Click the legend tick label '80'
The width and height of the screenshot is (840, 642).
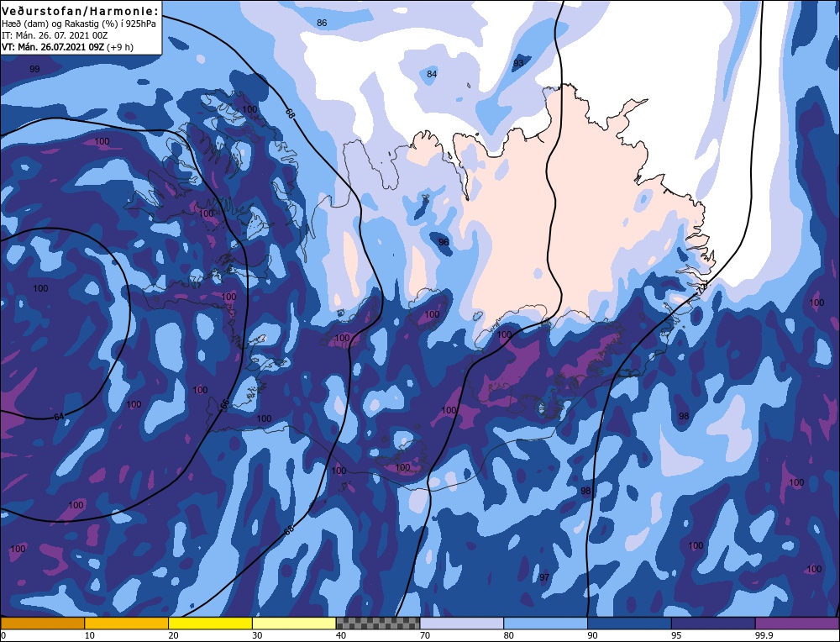coord(508,635)
